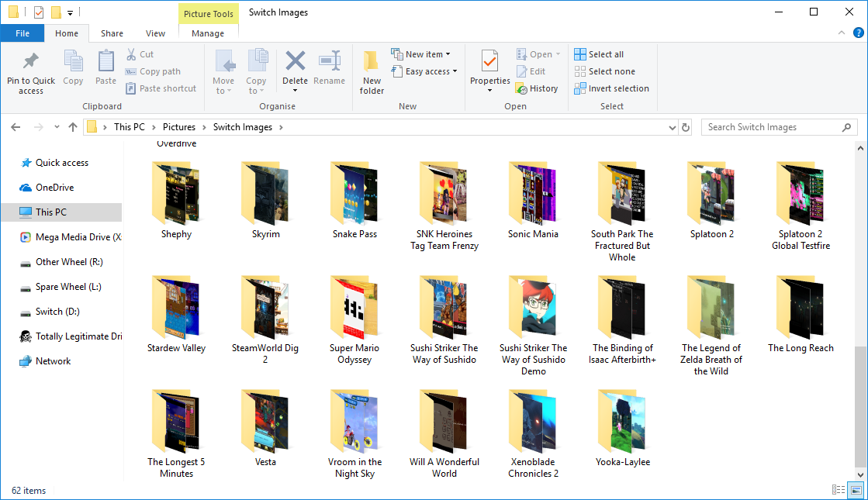Click scrollbar up arrow
The height and width of the screenshot is (500, 868).
(x=859, y=148)
